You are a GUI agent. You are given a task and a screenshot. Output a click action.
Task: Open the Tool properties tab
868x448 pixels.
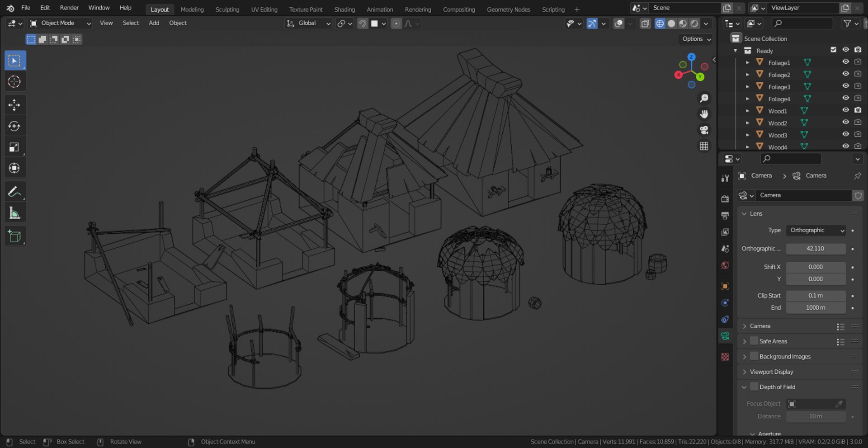point(725,178)
